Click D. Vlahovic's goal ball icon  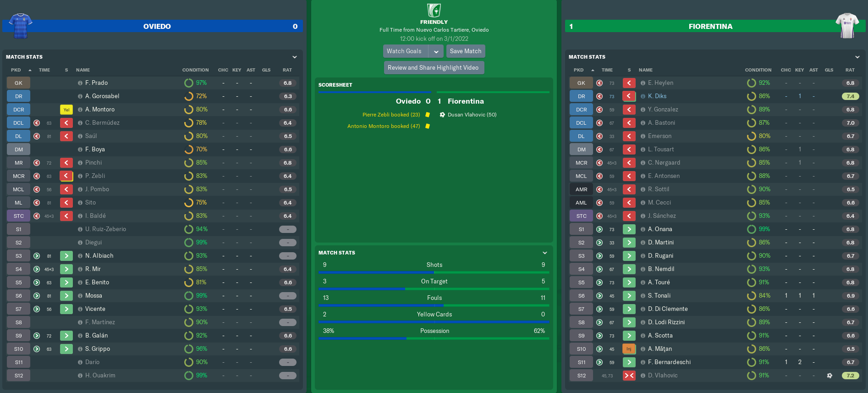pyautogui.click(x=829, y=376)
